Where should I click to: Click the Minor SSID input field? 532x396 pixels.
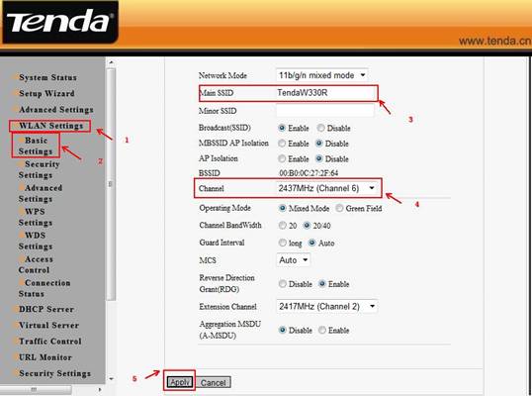[x=325, y=111]
